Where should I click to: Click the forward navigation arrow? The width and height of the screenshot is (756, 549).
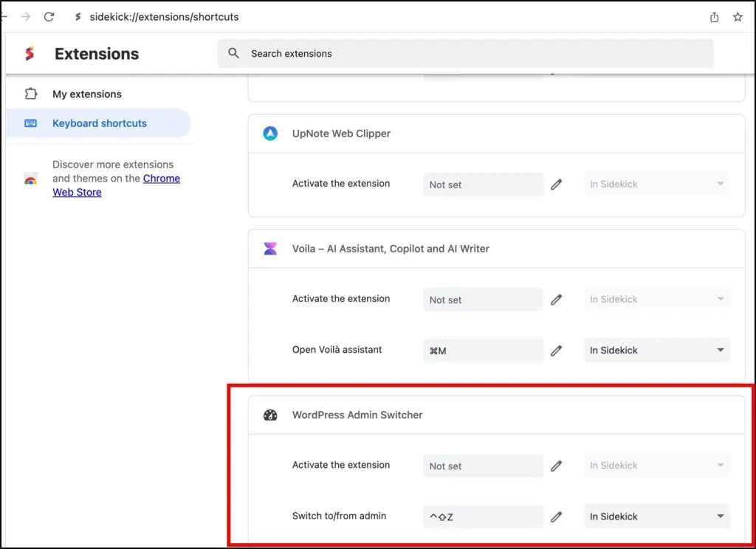tap(26, 17)
